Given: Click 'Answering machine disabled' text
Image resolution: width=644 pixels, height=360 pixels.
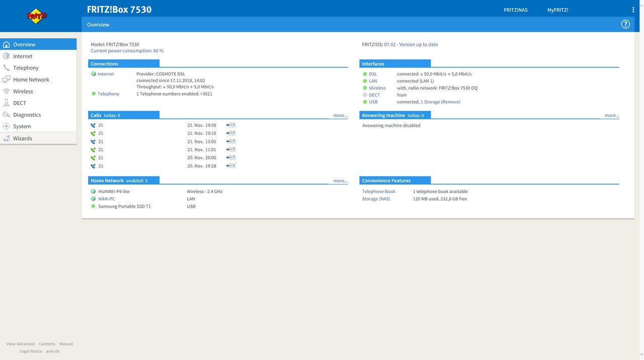Looking at the screenshot, I should [391, 126].
